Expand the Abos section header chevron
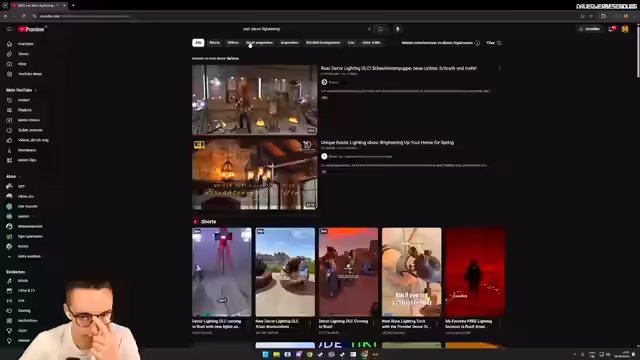Screen dimensions: 640x360 [19, 177]
